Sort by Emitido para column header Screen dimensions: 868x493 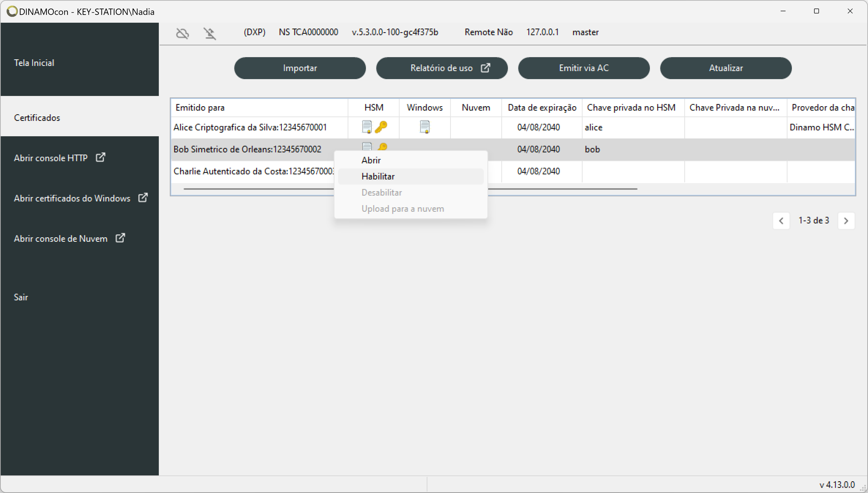click(x=260, y=108)
